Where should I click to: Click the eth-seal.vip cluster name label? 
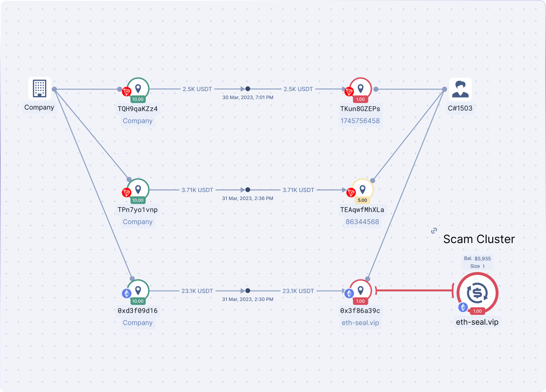pos(477,322)
